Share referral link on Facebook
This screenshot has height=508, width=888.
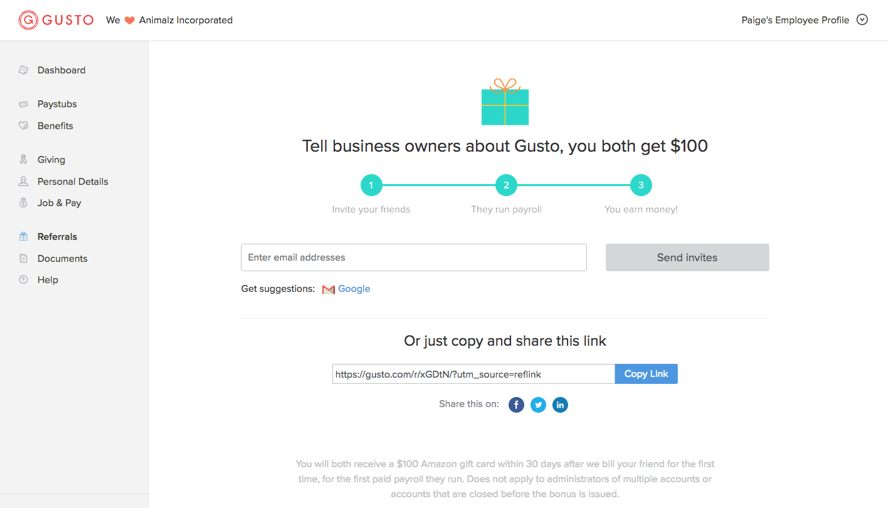pyautogui.click(x=516, y=405)
